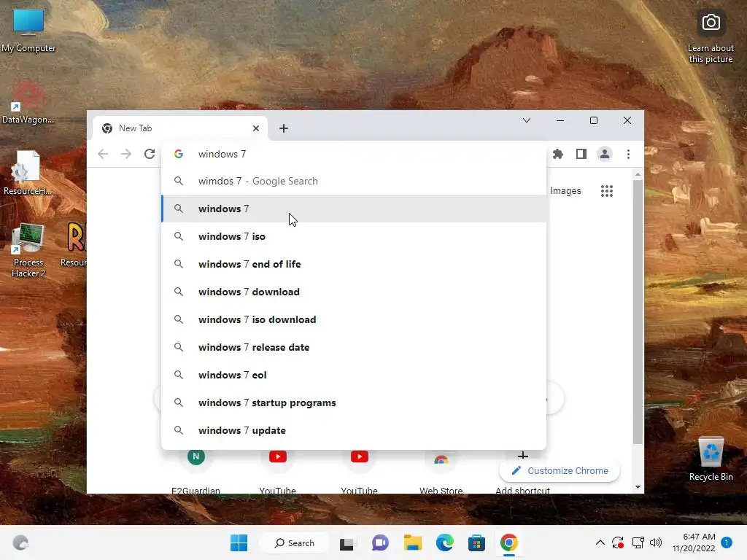Select the 'windows 7 iso' suggestion
Viewport: 747px width, 560px height.
[354, 236]
